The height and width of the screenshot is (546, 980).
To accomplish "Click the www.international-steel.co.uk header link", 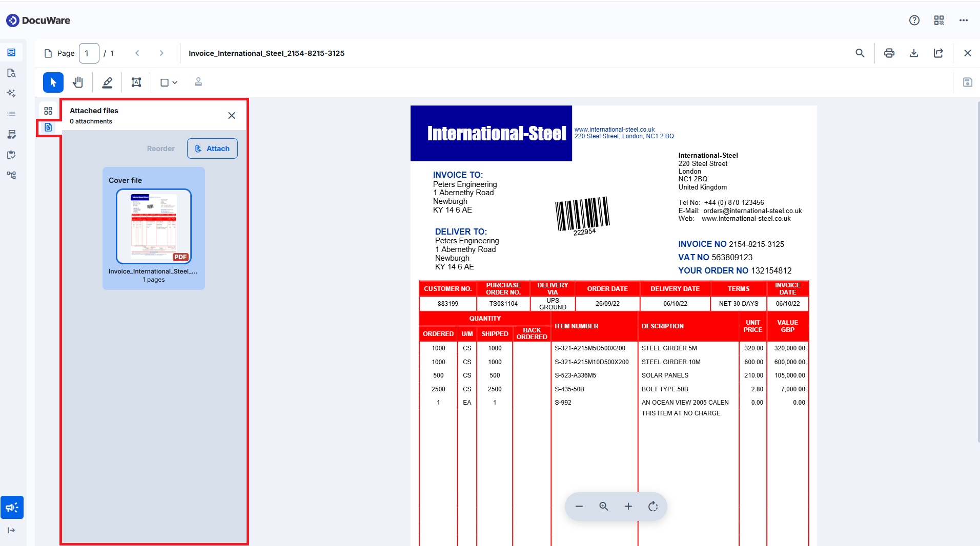I will point(615,130).
